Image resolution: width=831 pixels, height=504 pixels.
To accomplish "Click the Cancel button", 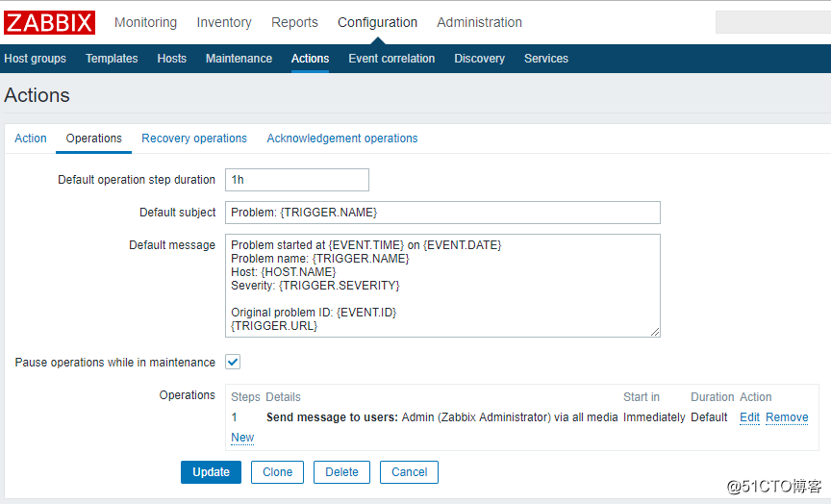I will click(409, 472).
